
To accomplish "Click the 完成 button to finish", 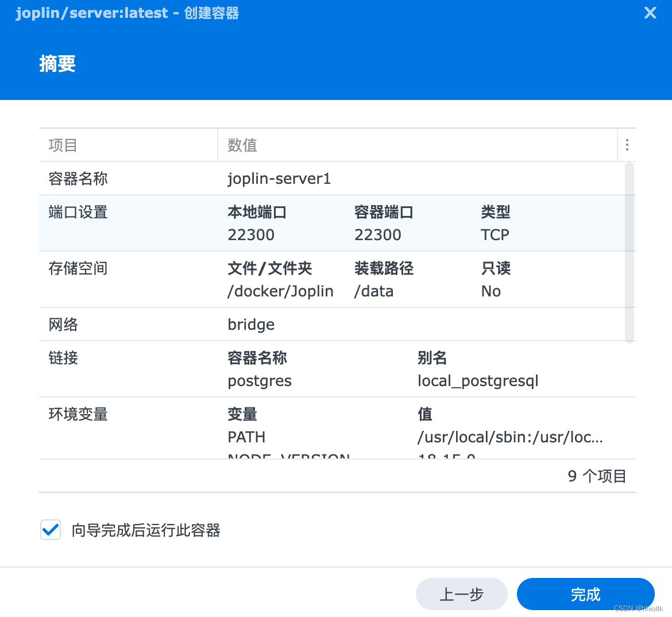I will point(585,594).
